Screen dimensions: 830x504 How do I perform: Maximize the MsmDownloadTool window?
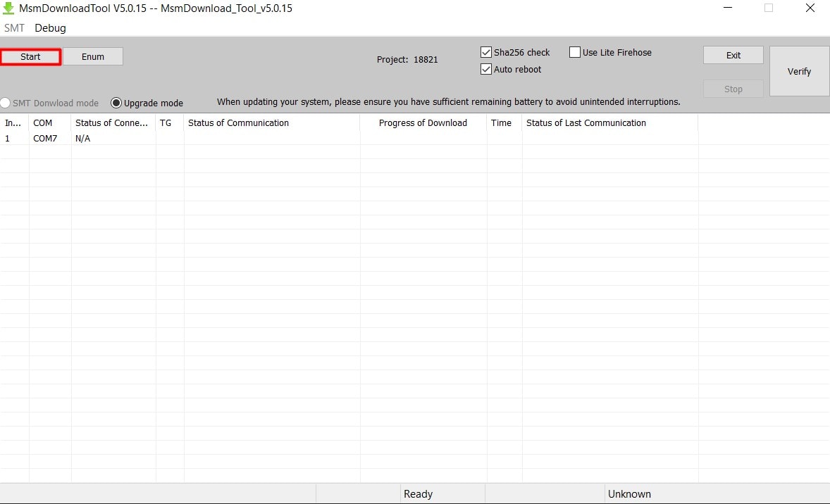pos(769,8)
